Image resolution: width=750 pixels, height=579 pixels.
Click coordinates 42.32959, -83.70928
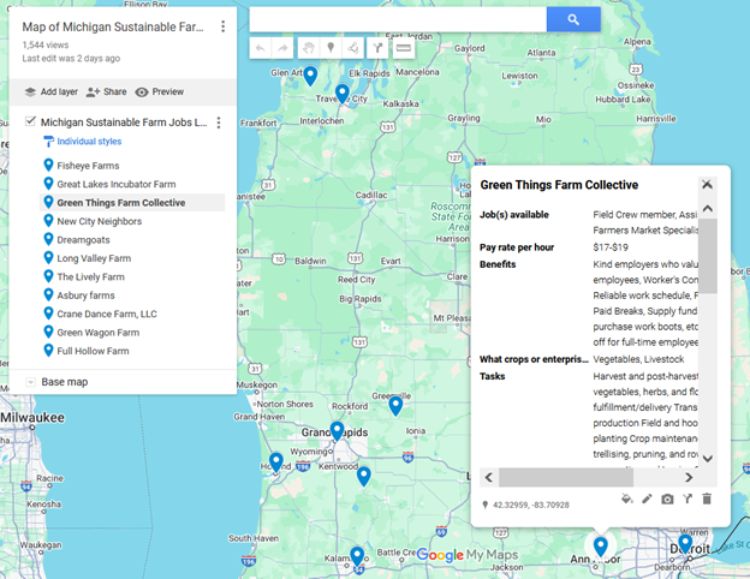pyautogui.click(x=531, y=505)
